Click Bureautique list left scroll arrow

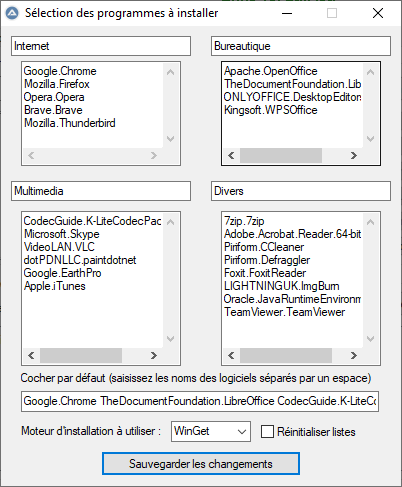click(231, 156)
